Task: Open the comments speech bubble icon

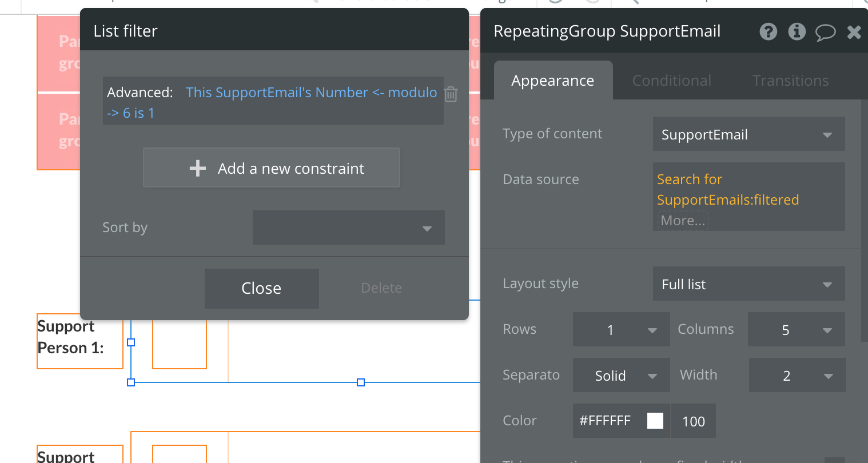Action: click(825, 33)
